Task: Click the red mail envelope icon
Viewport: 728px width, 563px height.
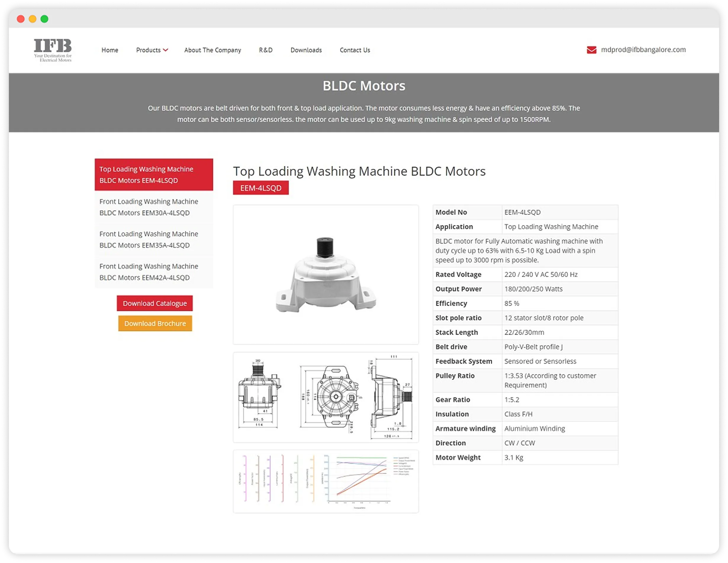Action: point(591,50)
